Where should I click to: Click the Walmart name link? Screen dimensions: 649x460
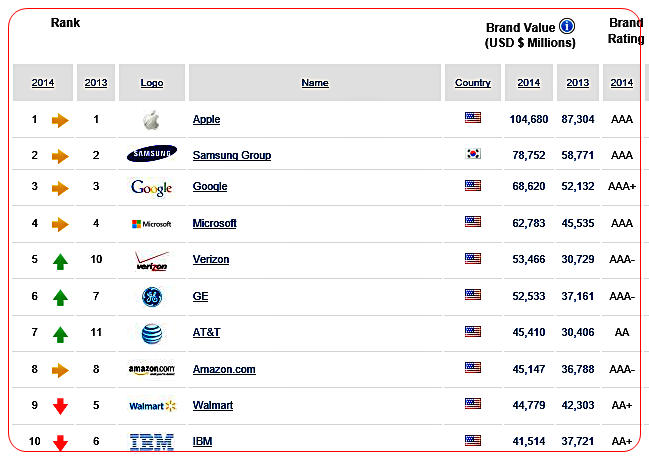click(214, 404)
